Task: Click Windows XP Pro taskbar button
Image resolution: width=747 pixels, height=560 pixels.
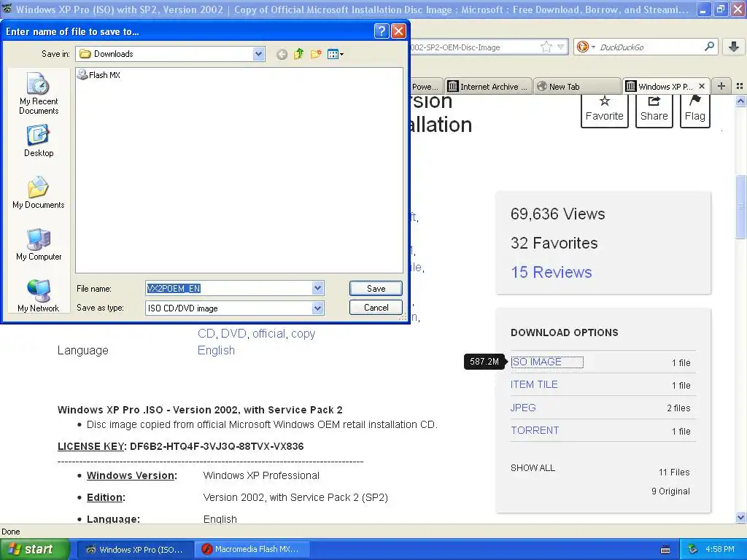Action: (135, 549)
